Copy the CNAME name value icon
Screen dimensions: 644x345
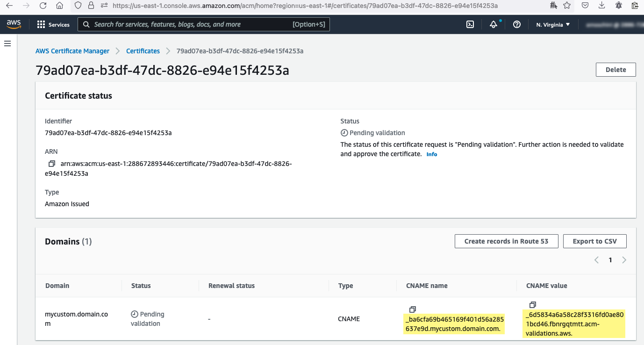pyautogui.click(x=412, y=309)
